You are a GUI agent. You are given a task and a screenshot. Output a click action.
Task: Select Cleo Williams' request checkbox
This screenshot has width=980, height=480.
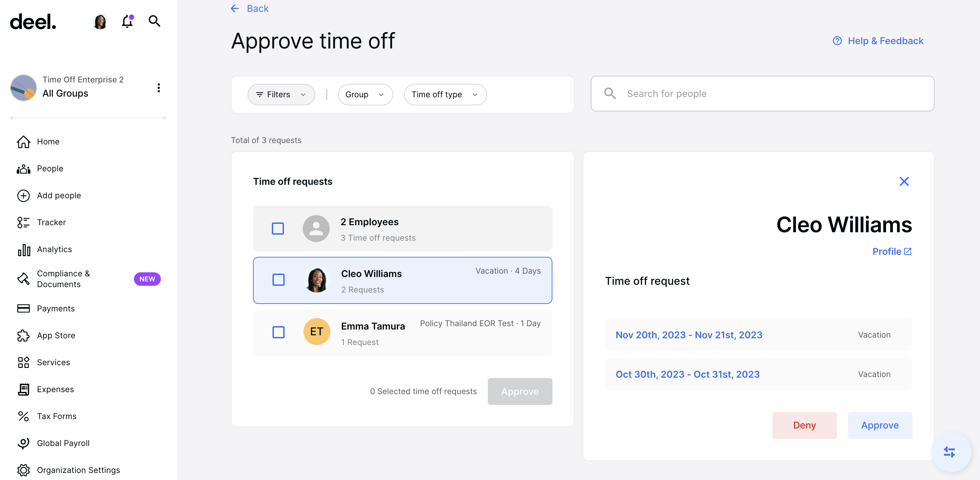pos(279,280)
